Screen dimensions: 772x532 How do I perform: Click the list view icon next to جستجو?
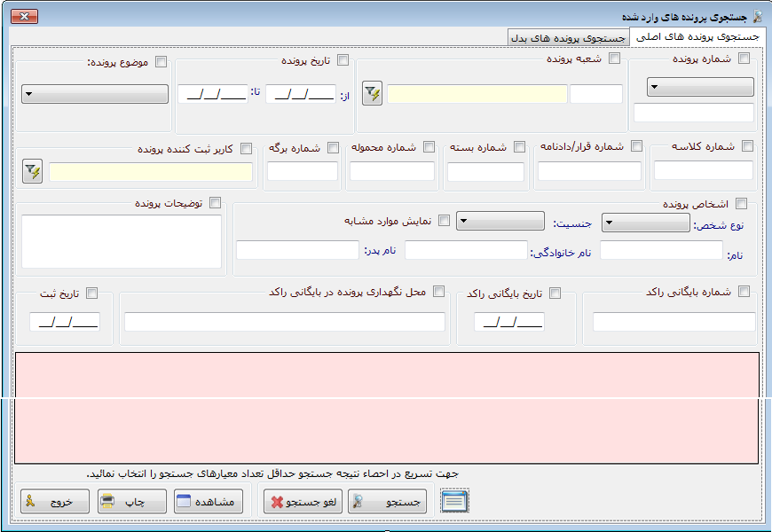click(454, 501)
